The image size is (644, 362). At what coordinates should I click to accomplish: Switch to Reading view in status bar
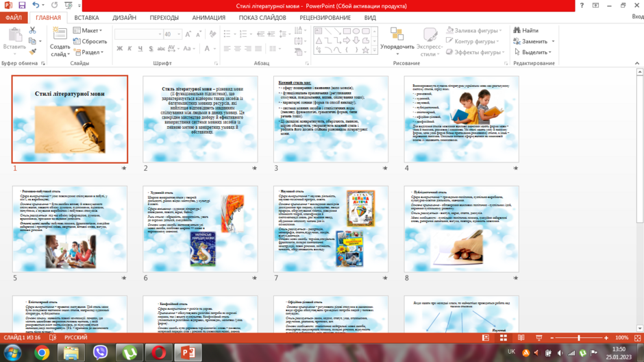(521, 338)
